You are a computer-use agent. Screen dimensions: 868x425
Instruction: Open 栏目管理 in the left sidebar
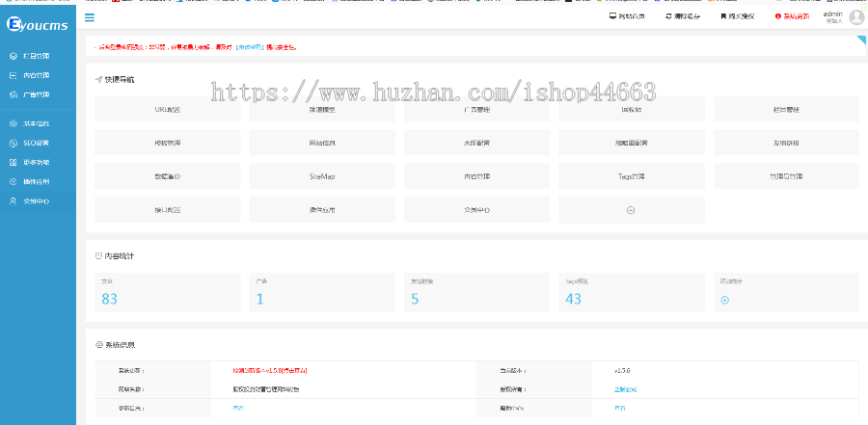pyautogui.click(x=37, y=56)
